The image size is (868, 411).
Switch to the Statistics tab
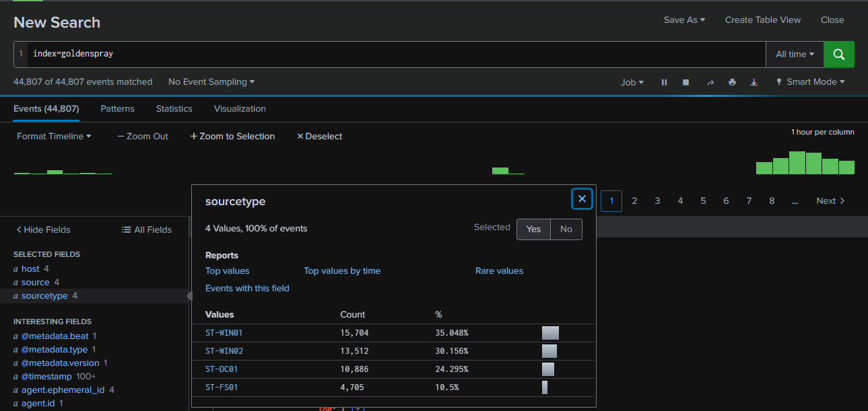pos(174,108)
